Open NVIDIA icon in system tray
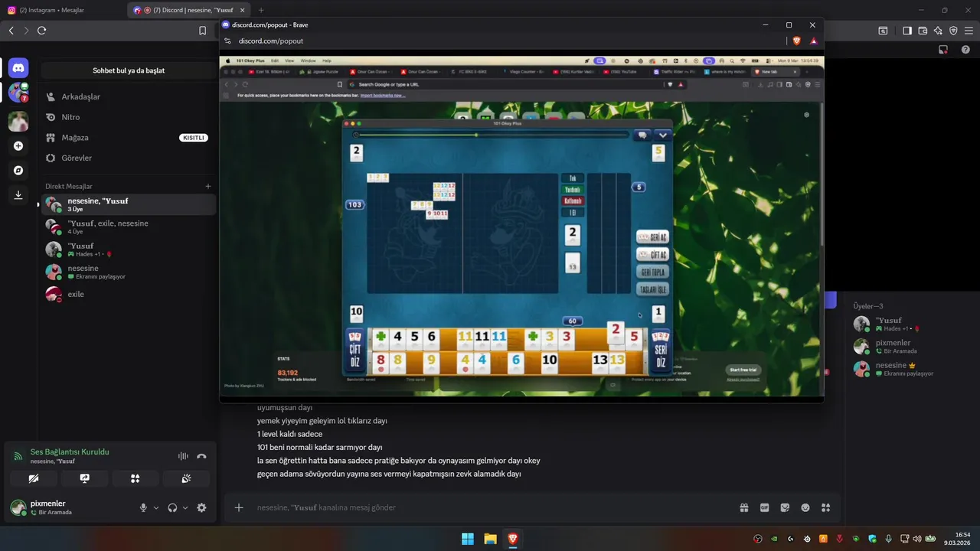Screen dimensions: 980x551 click(774, 539)
